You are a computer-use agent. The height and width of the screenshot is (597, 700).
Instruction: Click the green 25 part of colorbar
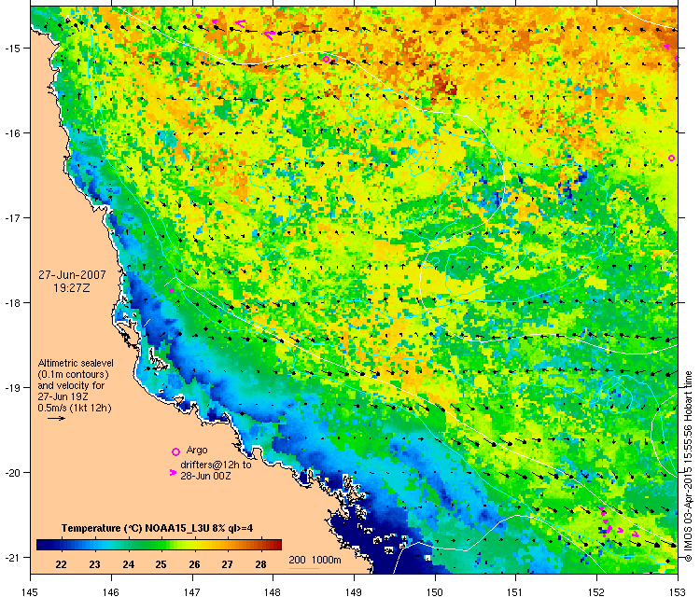161,545
